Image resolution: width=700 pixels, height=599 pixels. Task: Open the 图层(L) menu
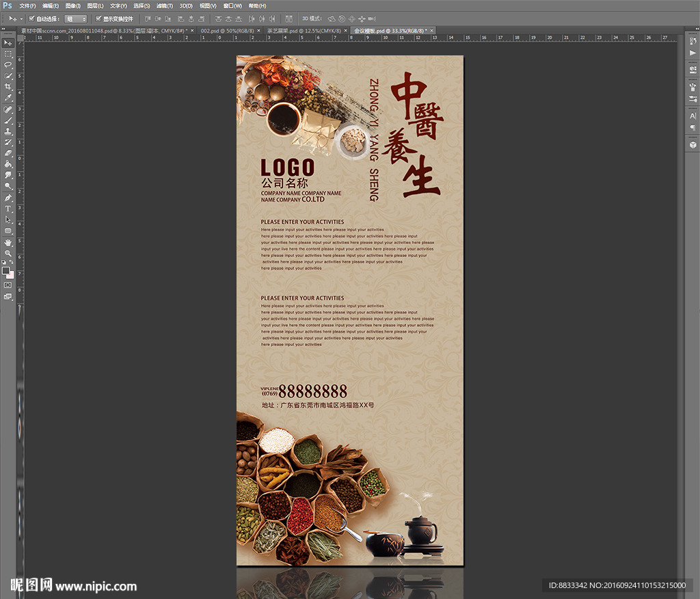(x=95, y=5)
